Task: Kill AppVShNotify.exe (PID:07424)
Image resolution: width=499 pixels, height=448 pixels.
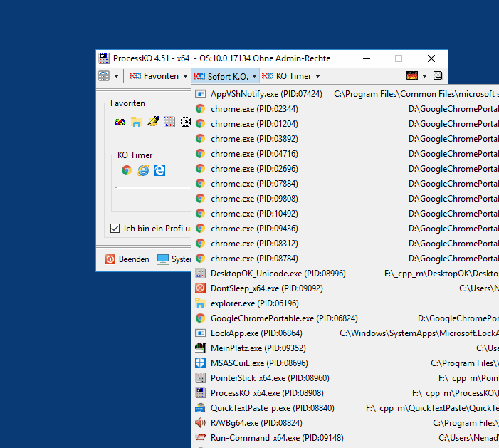Action: pyautogui.click(x=345, y=94)
